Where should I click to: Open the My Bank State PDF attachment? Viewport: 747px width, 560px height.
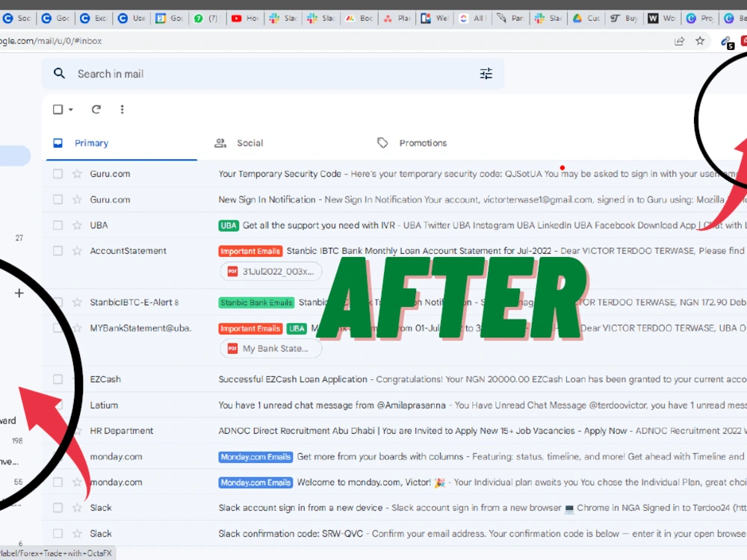[270, 349]
